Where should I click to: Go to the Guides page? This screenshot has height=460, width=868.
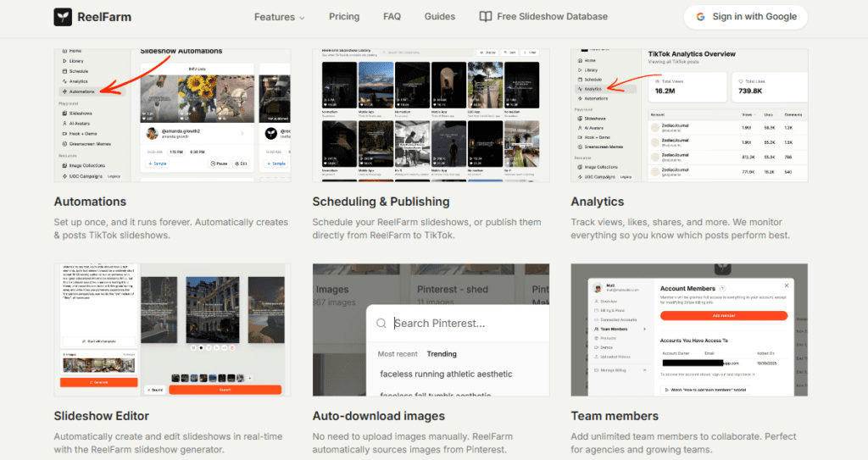pyautogui.click(x=439, y=17)
